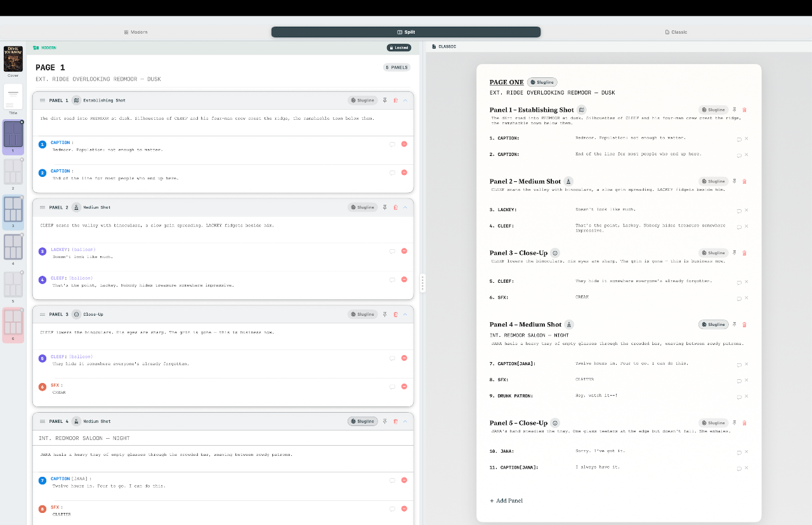812x525 pixels.
Task: Click the split divider handle between the two panes
Action: [422, 283]
